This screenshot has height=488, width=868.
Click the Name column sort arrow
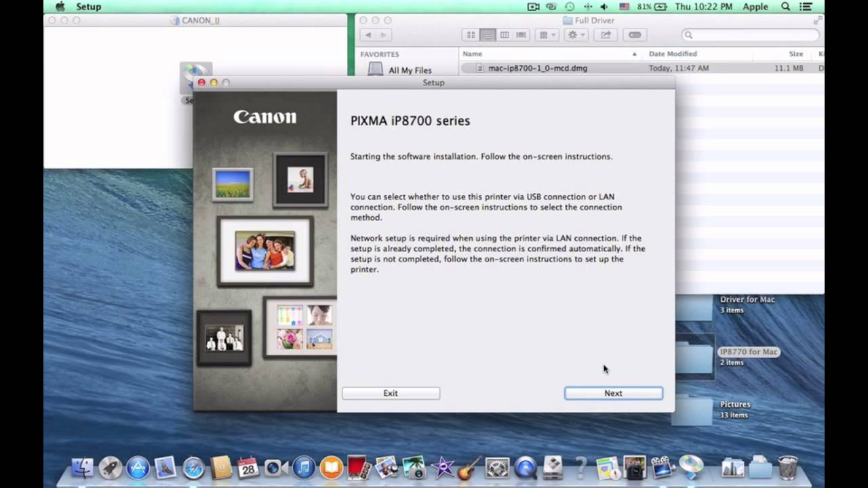click(635, 54)
